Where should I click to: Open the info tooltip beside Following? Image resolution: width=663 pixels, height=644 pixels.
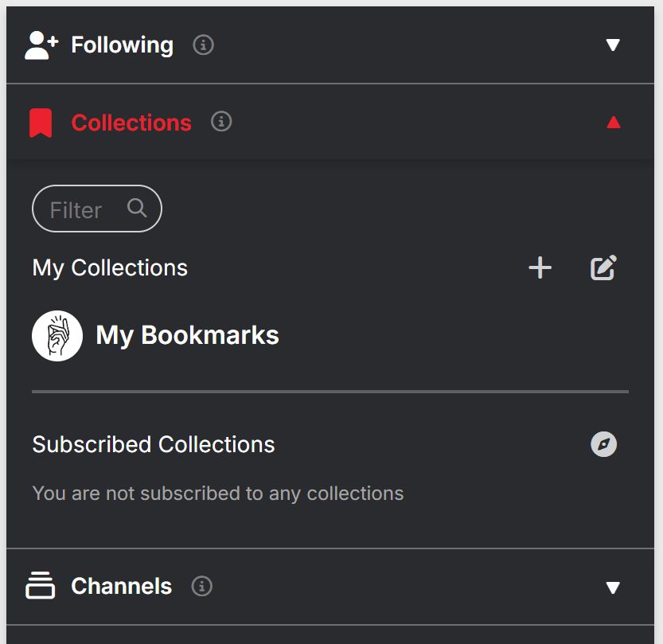[204, 45]
